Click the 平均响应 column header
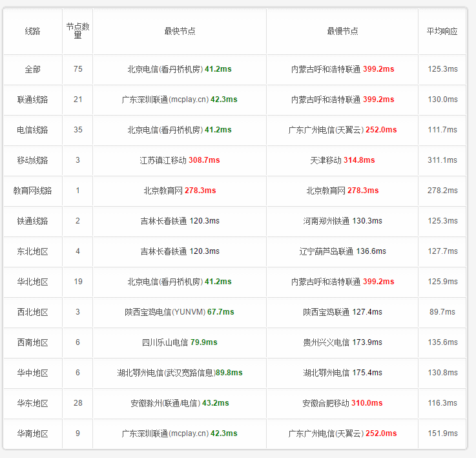476x458 pixels. tap(442, 31)
